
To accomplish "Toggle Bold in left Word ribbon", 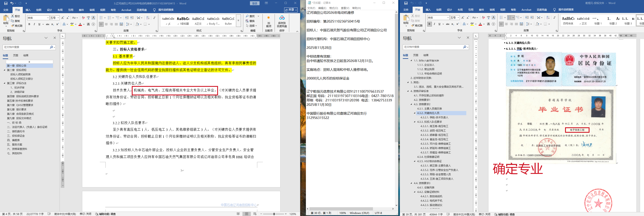I will (29, 24).
